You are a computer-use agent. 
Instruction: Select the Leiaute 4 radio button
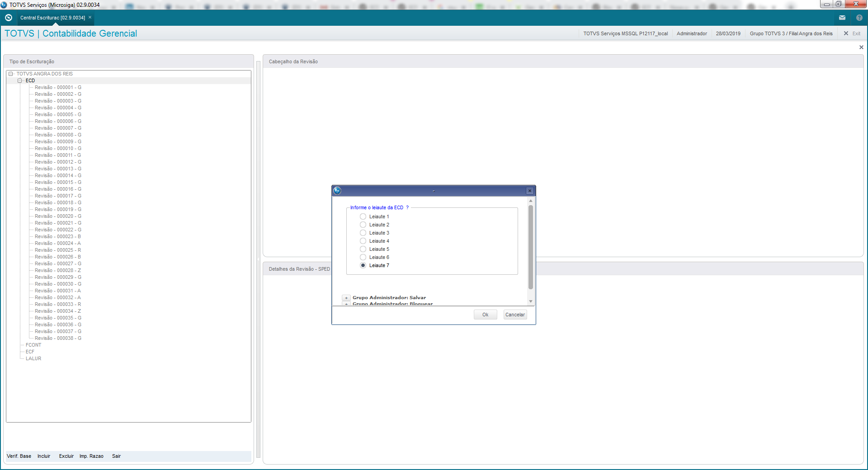[x=363, y=241]
